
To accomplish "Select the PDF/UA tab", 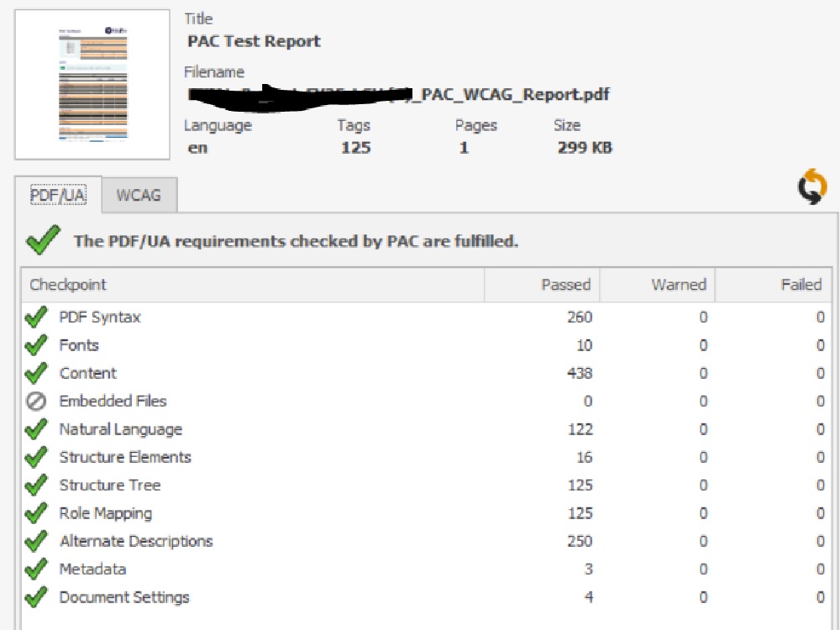I will (x=58, y=195).
